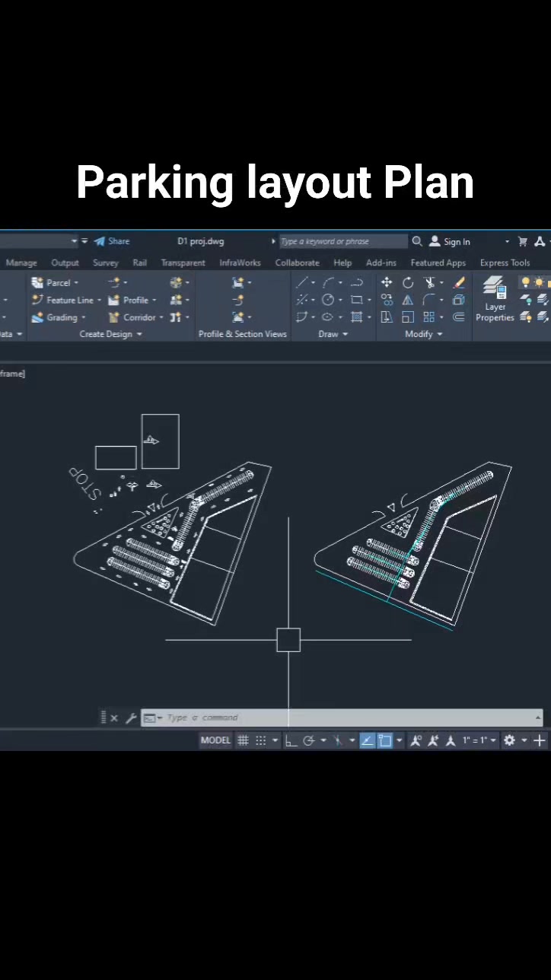
Task: Click the Erase tool icon
Action: (459, 282)
